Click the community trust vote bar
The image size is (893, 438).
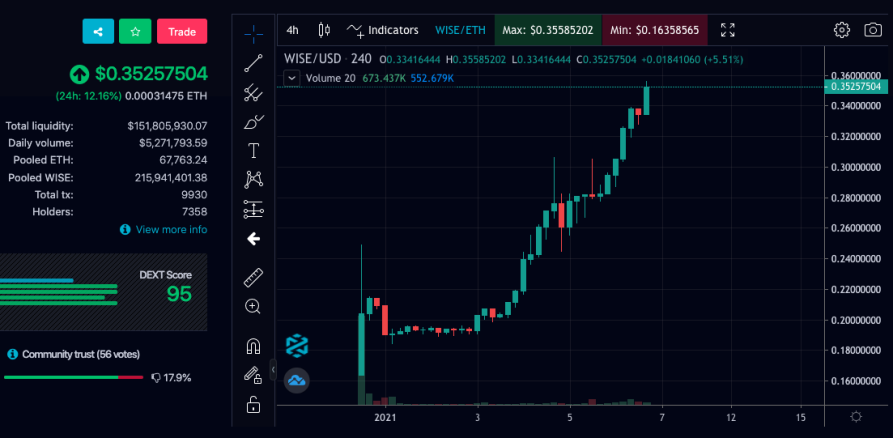coord(73,377)
